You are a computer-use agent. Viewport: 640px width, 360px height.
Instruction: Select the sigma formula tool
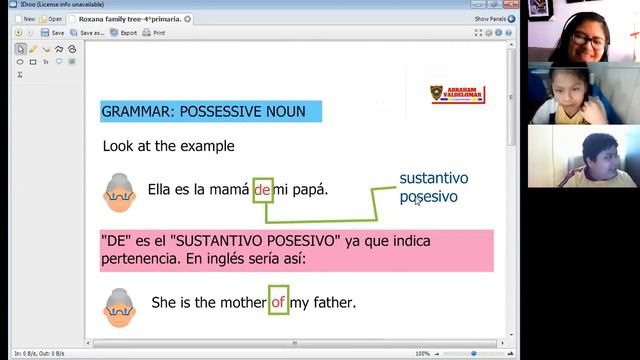pyautogui.click(x=20, y=75)
